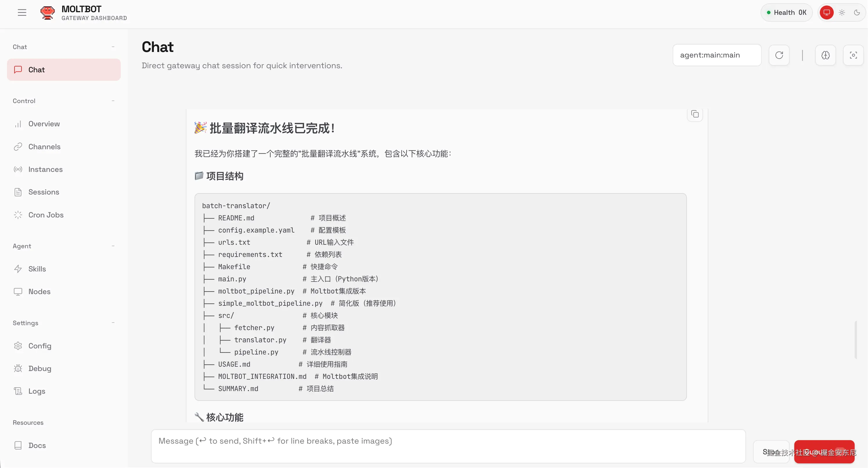The width and height of the screenshot is (868, 468).
Task: Toggle the focus mode icon
Action: 853,55
